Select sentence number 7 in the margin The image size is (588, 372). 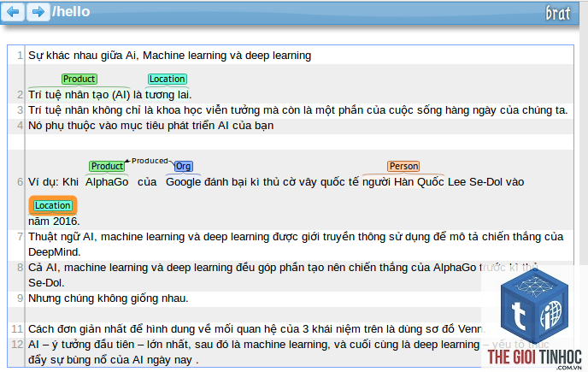[20, 237]
